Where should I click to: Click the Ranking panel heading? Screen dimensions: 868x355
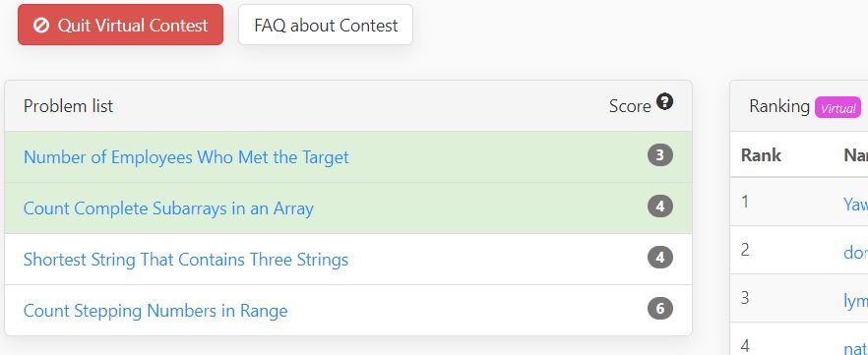[x=778, y=106]
